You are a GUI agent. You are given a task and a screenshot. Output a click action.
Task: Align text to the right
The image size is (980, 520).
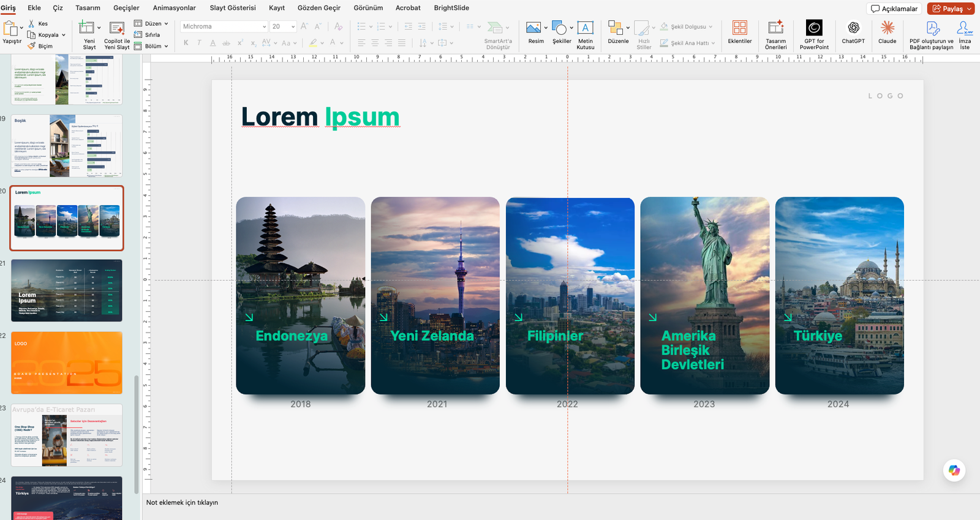coord(388,43)
